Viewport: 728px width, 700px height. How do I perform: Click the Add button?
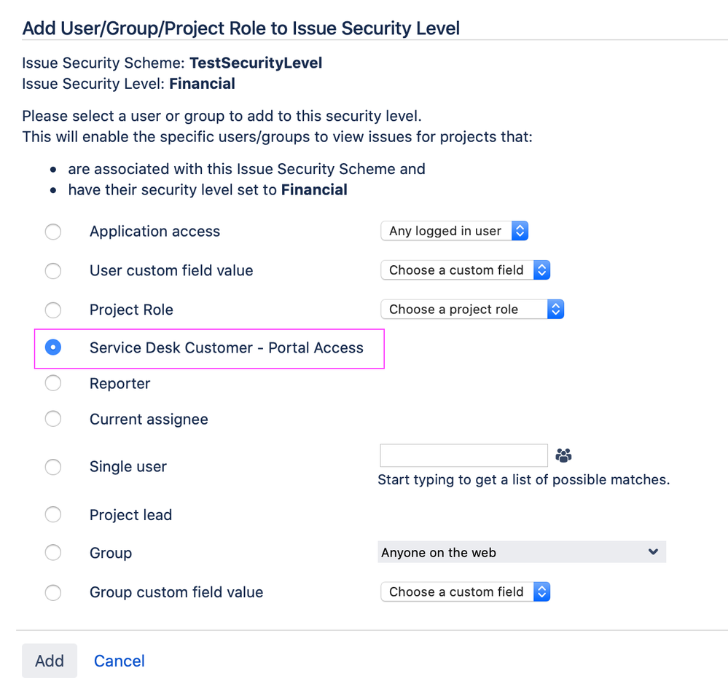pos(50,661)
